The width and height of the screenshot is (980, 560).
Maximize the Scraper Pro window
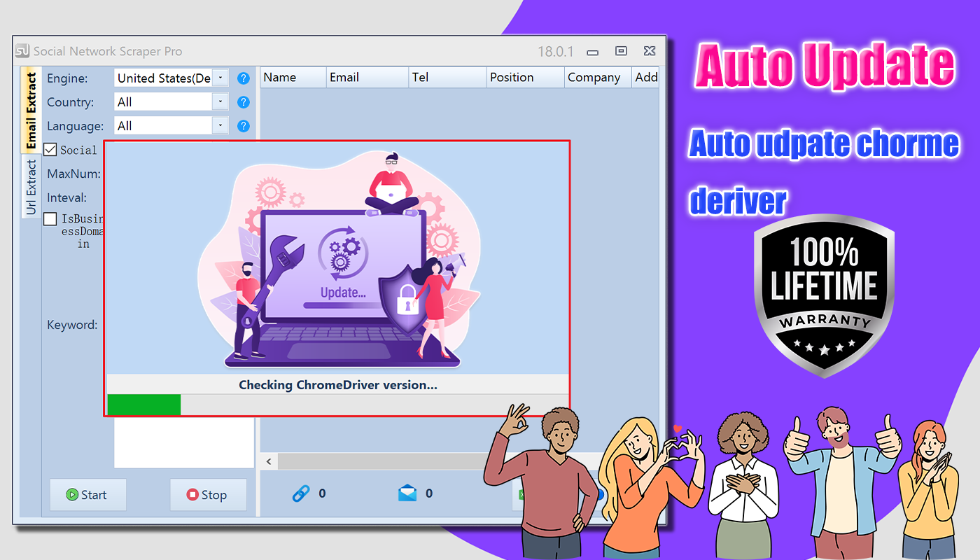pos(621,51)
